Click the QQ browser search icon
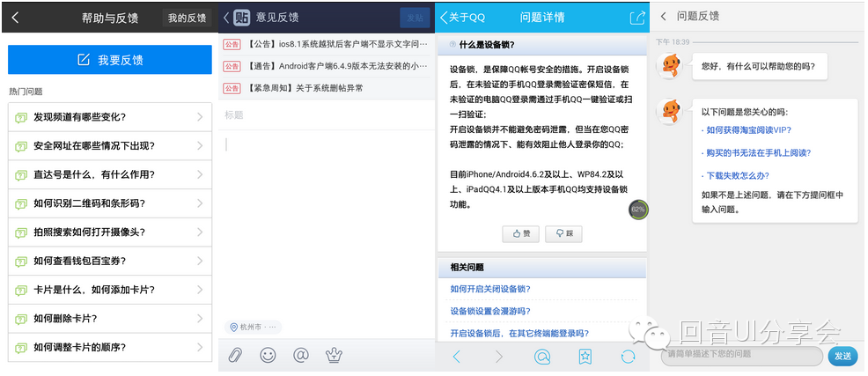This screenshot has height=376, width=868. 542,357
